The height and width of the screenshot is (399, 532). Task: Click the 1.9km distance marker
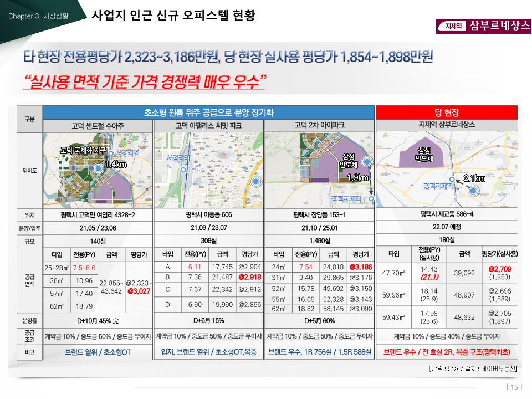(x=357, y=177)
